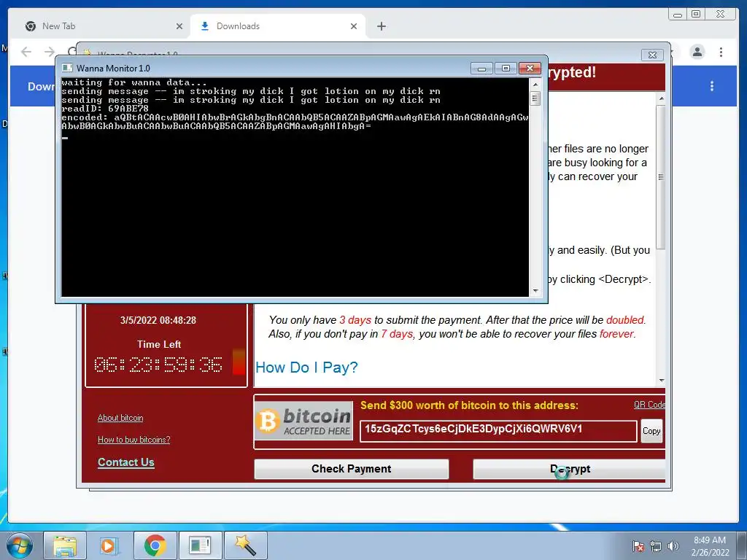Click the Chrome back arrow
The height and width of the screenshot is (560, 747).
(26, 52)
